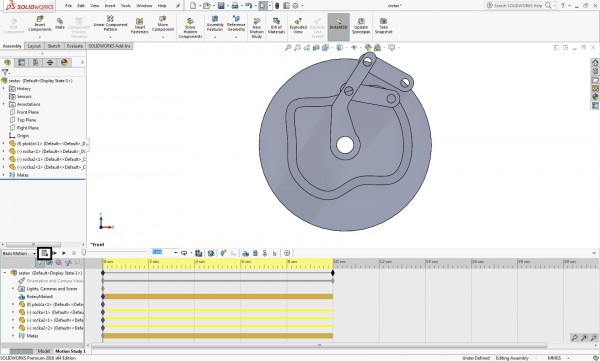Open the Insert Components dropdown arrow
The image size is (600, 361).
pos(40,37)
